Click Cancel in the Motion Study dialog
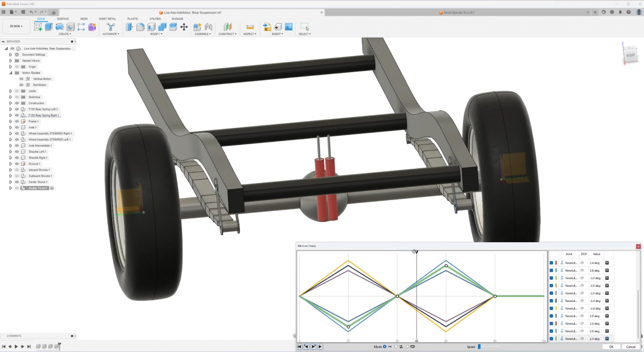 (630, 347)
